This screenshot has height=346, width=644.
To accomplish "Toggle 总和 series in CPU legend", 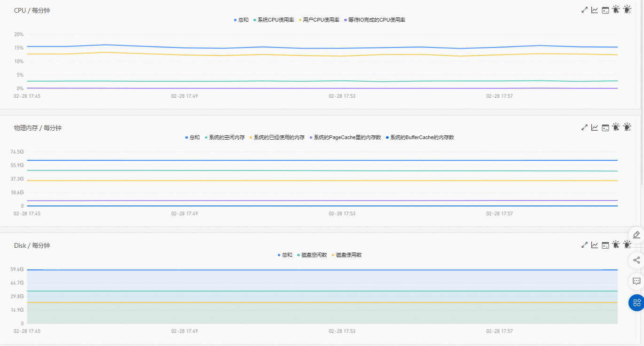I will (x=241, y=20).
